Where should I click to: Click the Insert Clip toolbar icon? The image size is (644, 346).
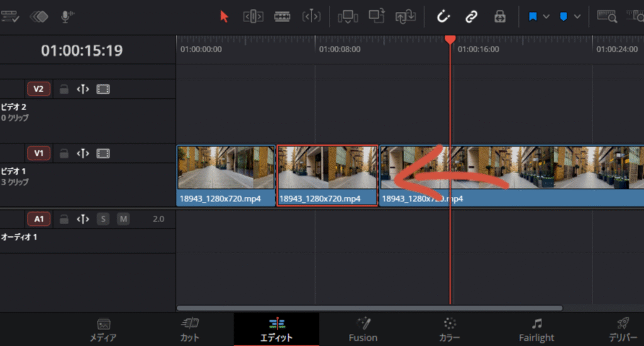(347, 17)
